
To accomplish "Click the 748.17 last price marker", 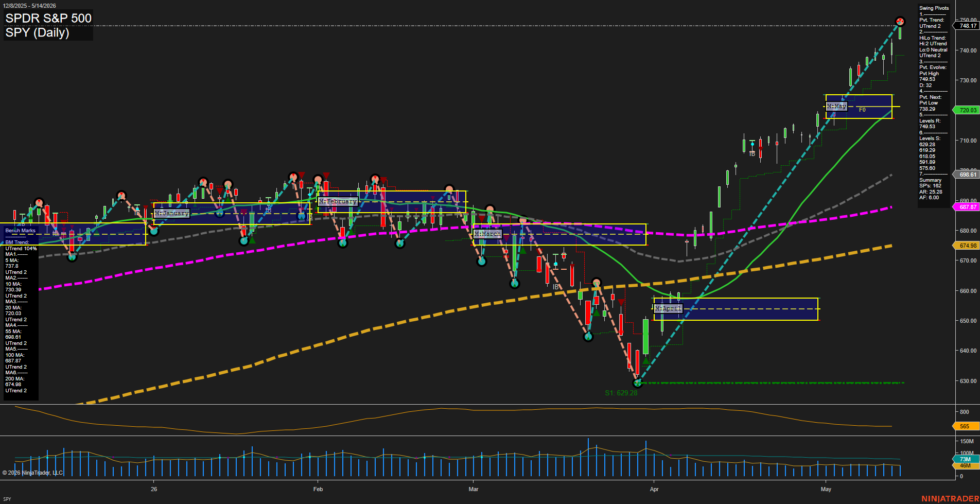I will click(968, 26).
